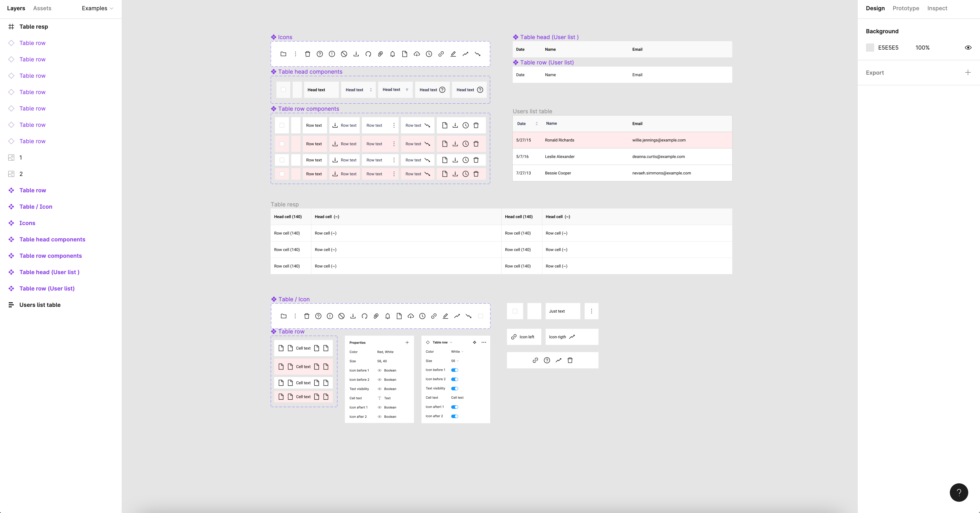Open the Inspect tab in right panel

[x=937, y=8]
